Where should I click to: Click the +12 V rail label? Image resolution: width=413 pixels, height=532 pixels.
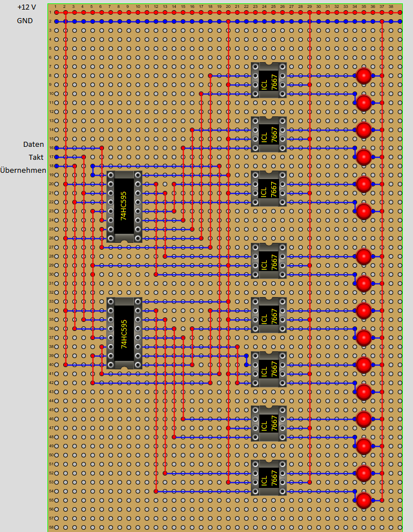point(27,7)
